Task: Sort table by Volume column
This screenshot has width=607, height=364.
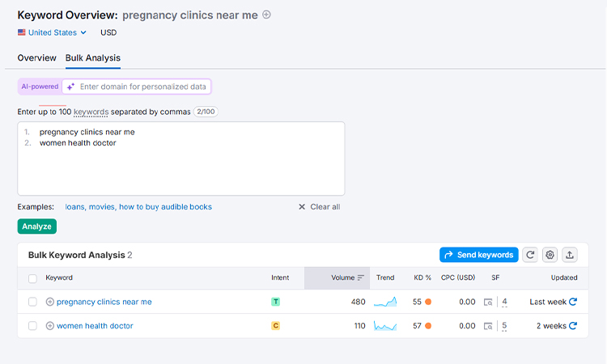Action: click(x=348, y=277)
